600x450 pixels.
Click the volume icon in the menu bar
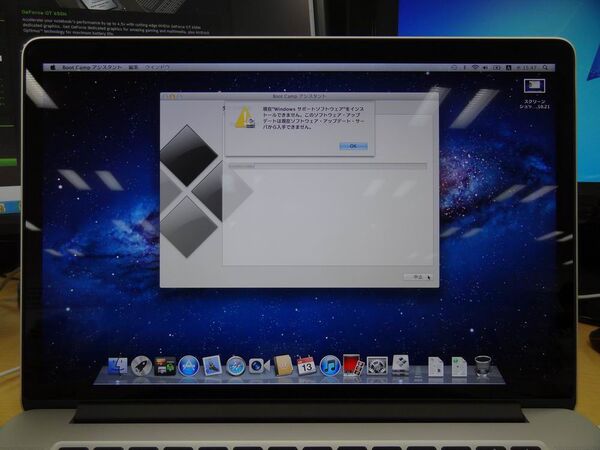pos(485,68)
